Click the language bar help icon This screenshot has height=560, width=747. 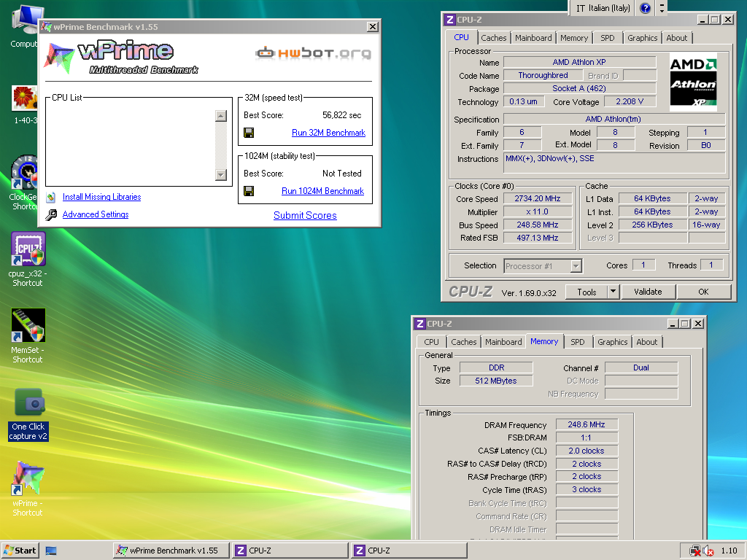[x=645, y=8]
